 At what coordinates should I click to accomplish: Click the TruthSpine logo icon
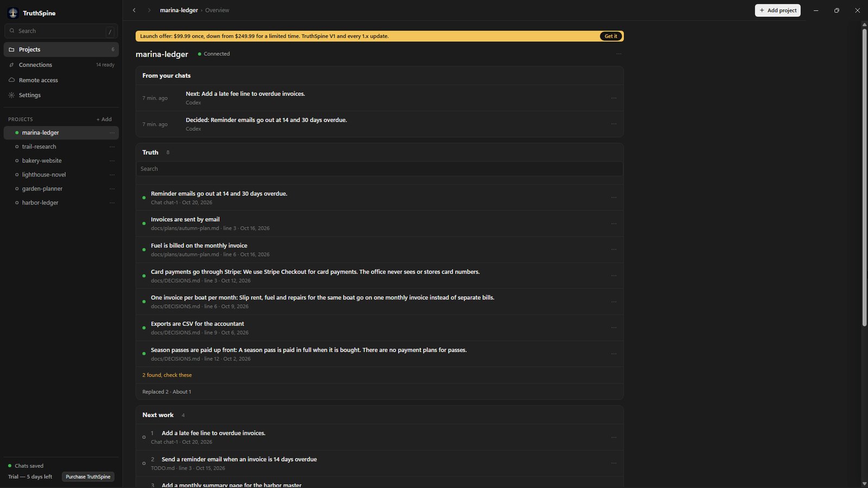click(x=13, y=13)
